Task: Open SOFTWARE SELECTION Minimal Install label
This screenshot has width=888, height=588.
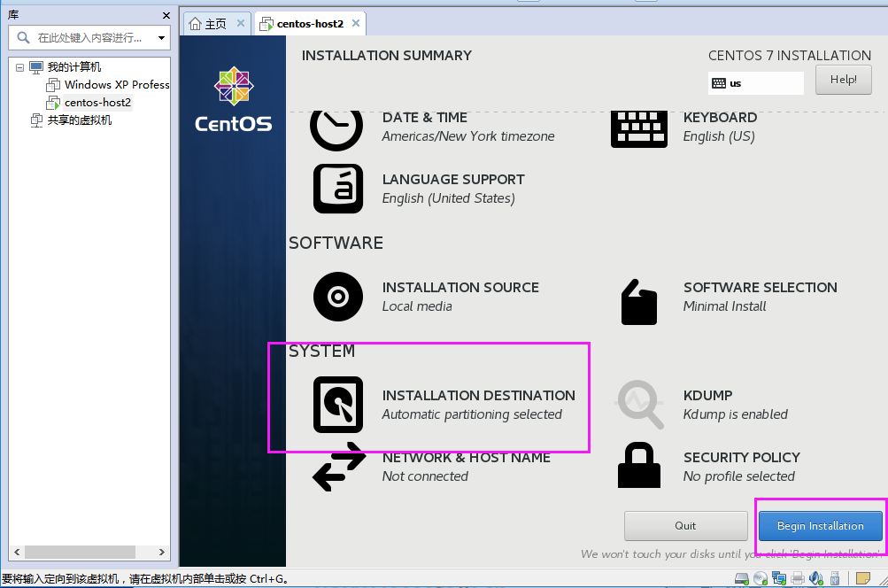Action: pos(760,297)
